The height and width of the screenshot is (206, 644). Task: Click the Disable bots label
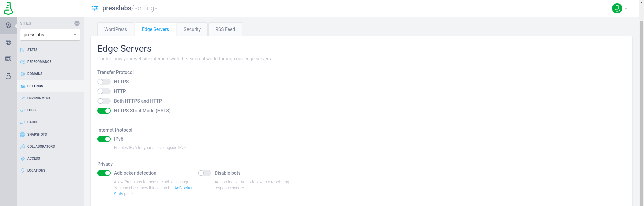tap(228, 173)
